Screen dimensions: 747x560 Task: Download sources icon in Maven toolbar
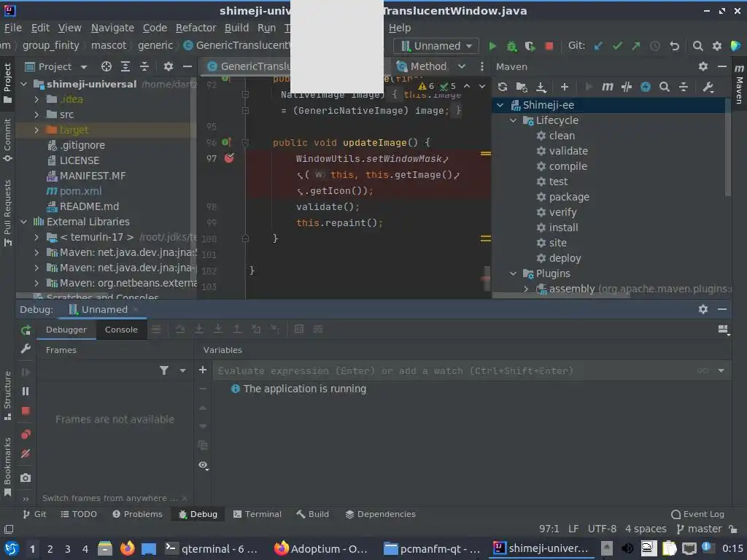(x=541, y=87)
